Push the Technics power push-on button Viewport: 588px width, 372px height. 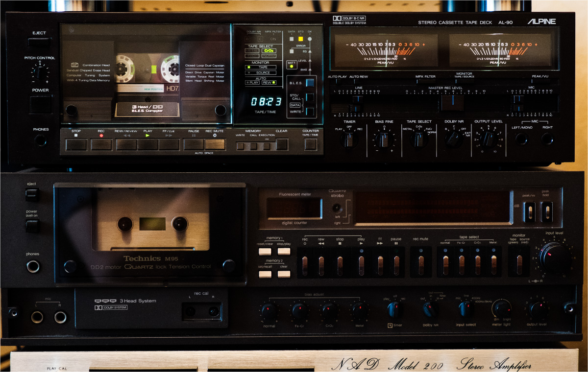tap(32, 226)
